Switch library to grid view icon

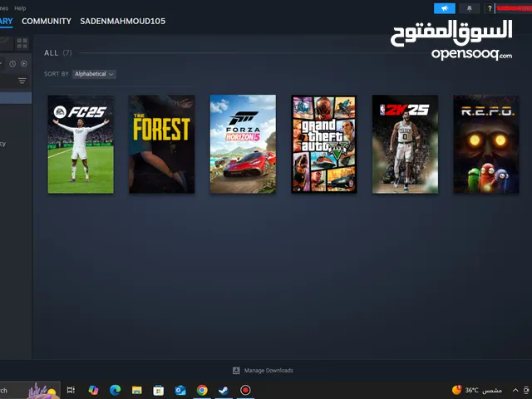click(22, 43)
